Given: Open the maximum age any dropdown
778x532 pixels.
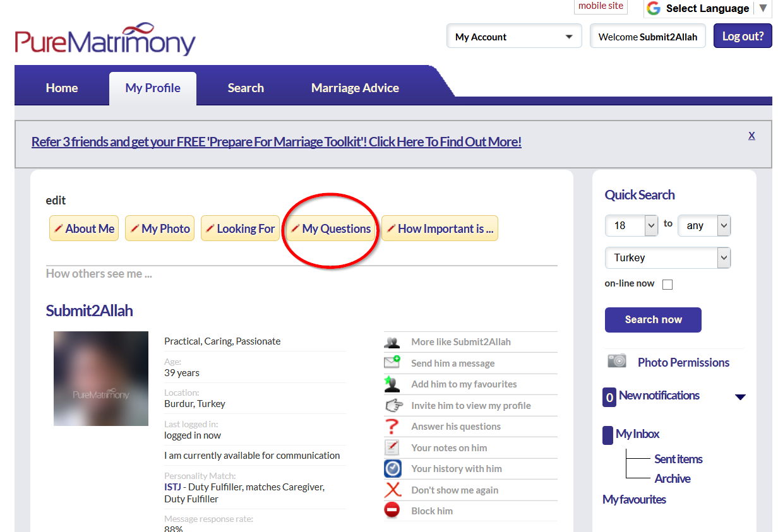Looking at the screenshot, I should coord(704,225).
